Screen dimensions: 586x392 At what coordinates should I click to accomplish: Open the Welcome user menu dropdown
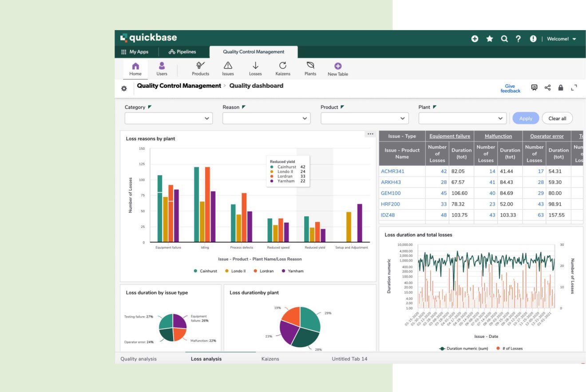(x=561, y=39)
